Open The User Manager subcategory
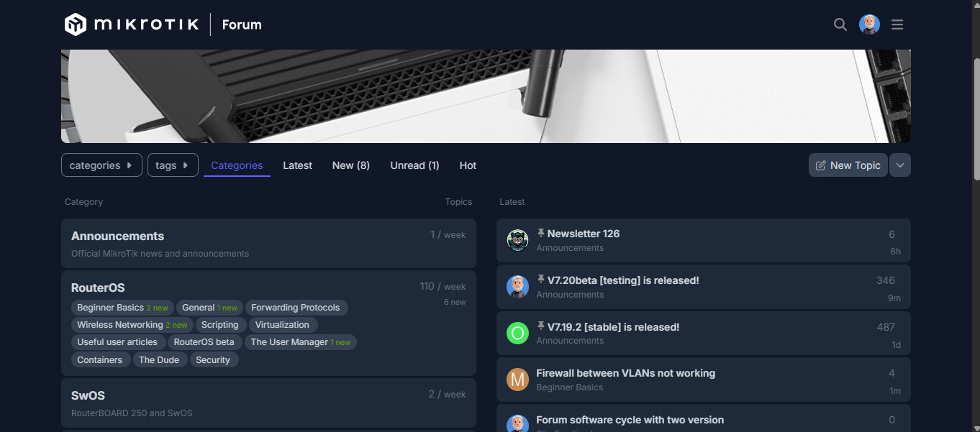Screen dimensions: 980x432 (x=301, y=342)
